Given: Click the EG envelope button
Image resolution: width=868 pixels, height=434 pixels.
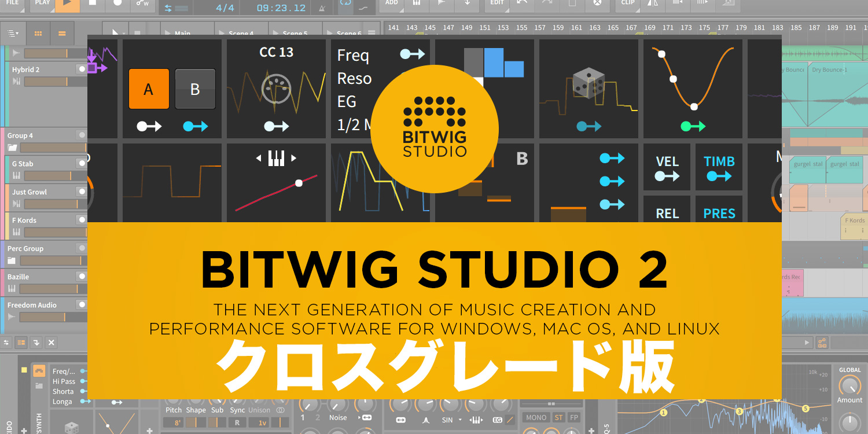Looking at the screenshot, I should pos(497,420).
